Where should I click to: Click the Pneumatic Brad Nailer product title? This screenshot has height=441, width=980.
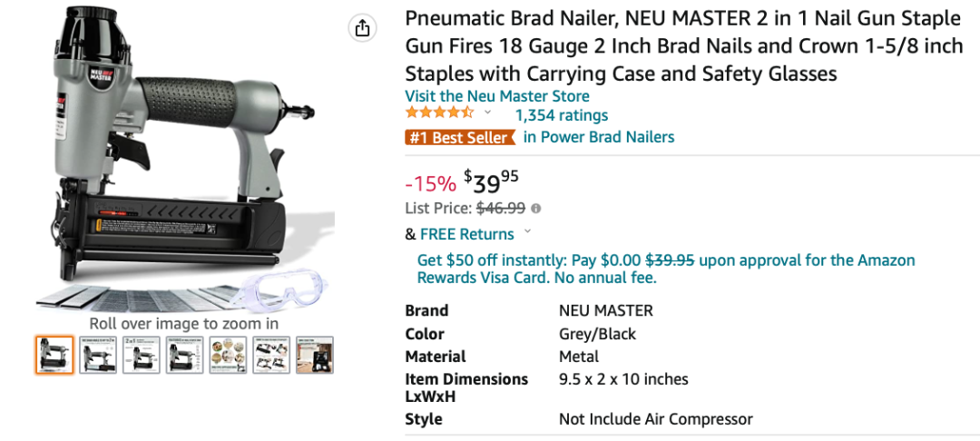(684, 46)
